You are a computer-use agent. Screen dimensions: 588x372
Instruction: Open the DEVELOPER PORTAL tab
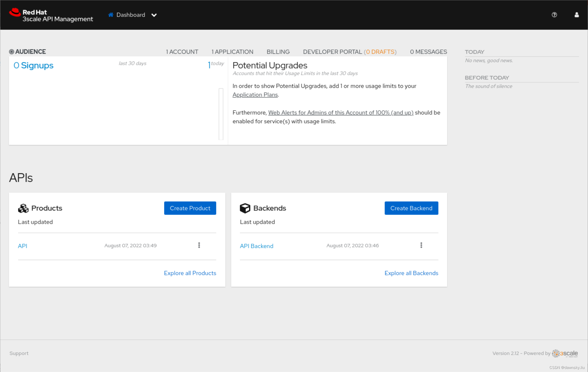[332, 52]
